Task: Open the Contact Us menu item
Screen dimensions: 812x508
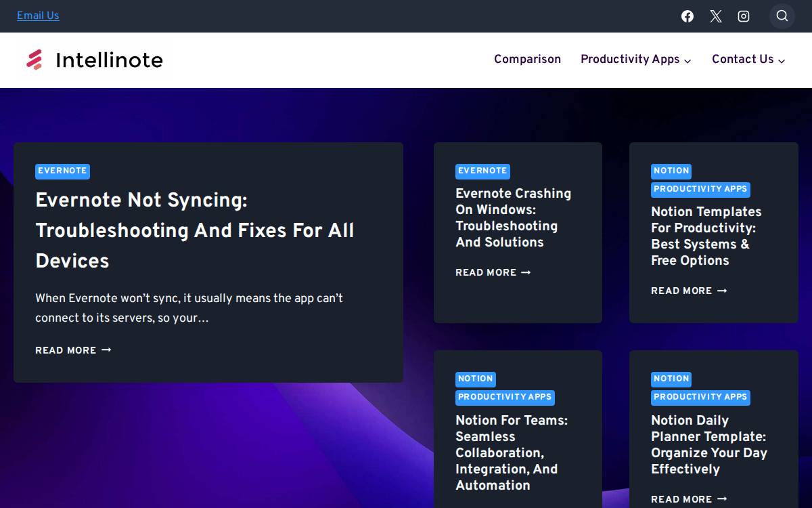Action: click(742, 59)
